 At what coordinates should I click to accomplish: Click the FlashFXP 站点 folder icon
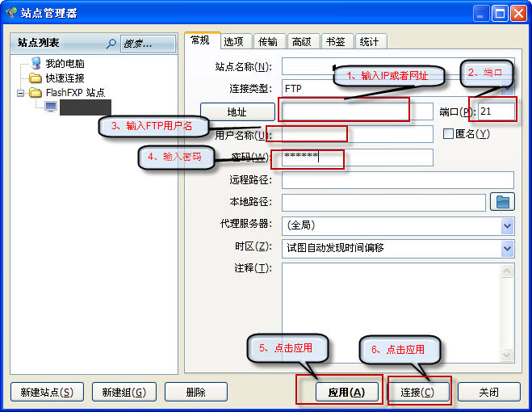(x=36, y=93)
